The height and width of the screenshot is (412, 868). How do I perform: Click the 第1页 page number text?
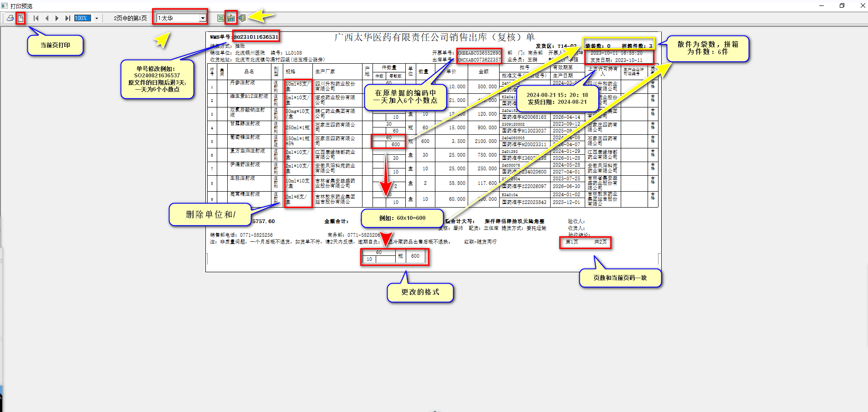[x=572, y=242]
